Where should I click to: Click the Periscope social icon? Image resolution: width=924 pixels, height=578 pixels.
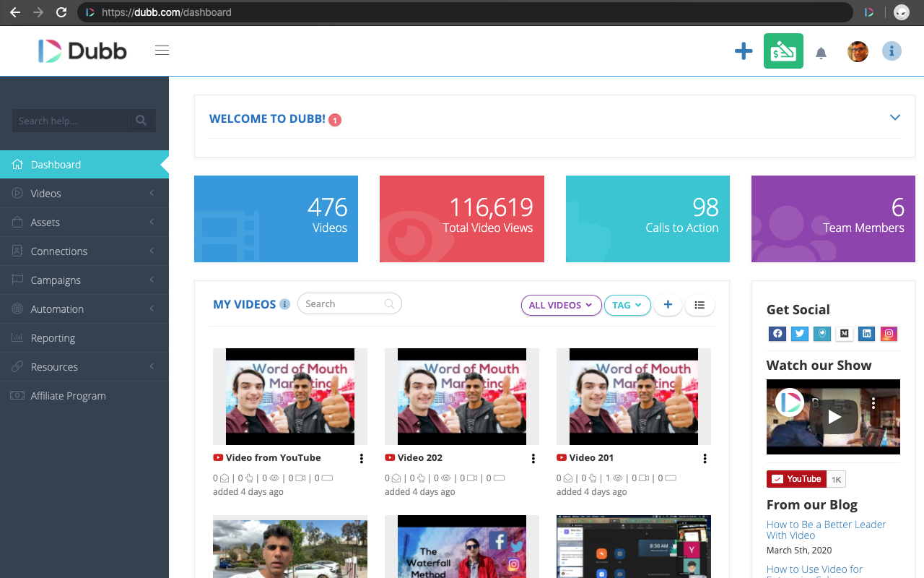tap(821, 333)
